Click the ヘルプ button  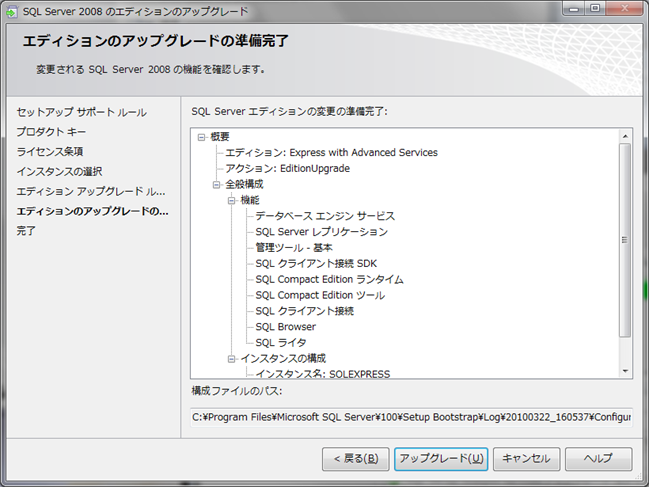(599, 458)
